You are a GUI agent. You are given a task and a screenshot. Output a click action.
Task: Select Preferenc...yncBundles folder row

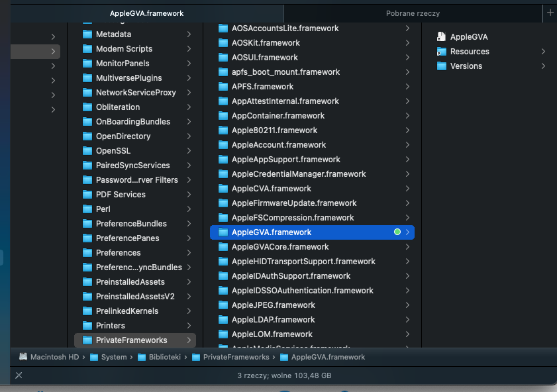pyautogui.click(x=135, y=267)
